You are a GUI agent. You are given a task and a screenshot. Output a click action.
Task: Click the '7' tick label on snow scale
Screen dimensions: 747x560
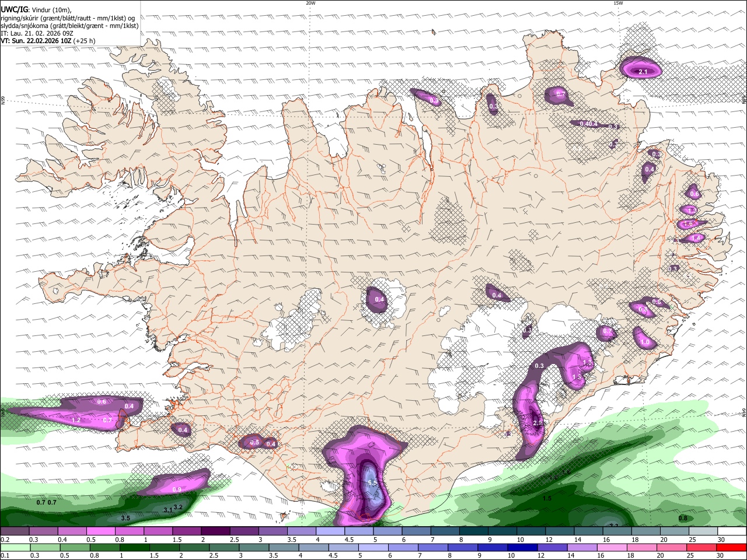point(431,540)
